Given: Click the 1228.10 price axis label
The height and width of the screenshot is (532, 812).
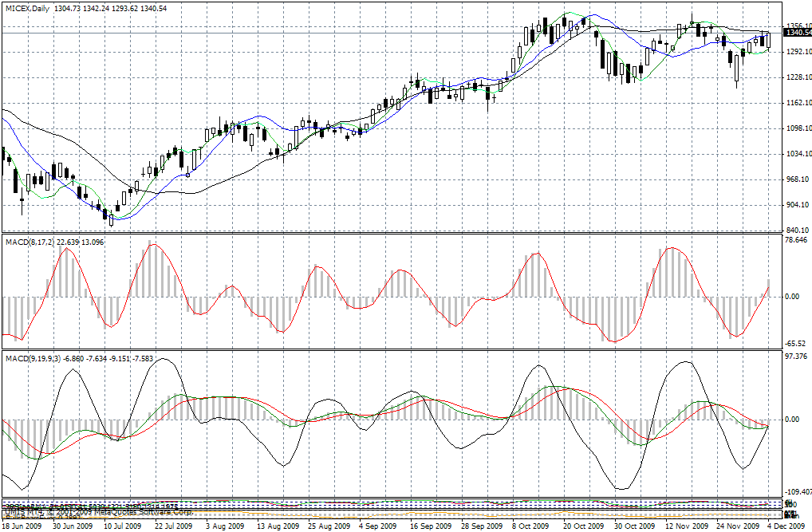Looking at the screenshot, I should [x=797, y=77].
